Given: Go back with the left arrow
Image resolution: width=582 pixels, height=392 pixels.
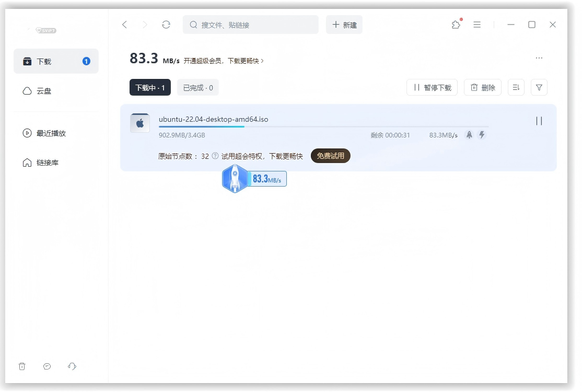Looking at the screenshot, I should pyautogui.click(x=125, y=25).
